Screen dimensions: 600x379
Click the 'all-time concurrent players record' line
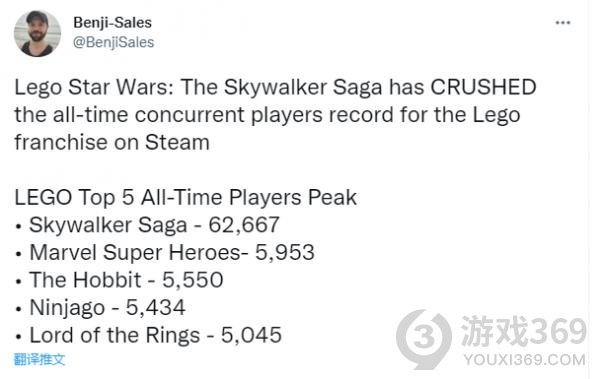point(267,115)
